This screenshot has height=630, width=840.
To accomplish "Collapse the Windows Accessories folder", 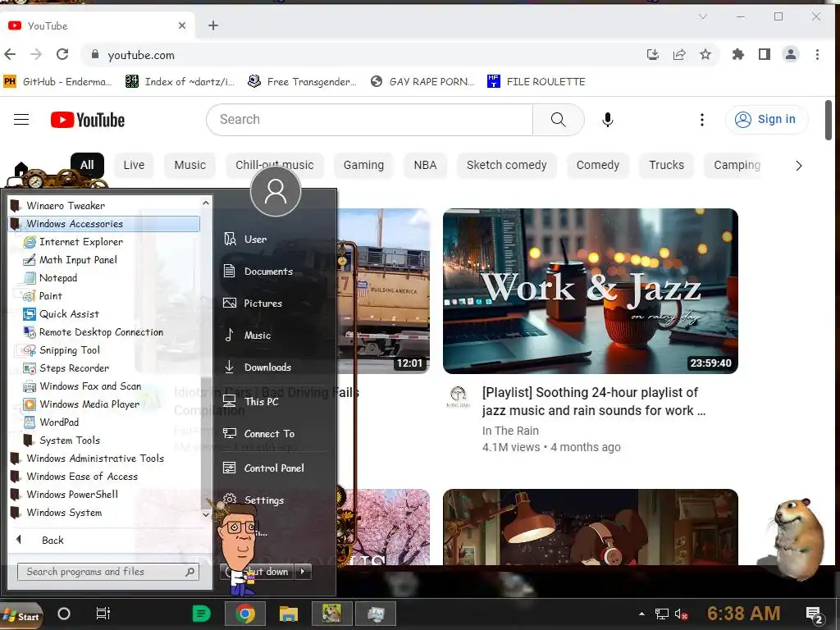I will (104, 224).
